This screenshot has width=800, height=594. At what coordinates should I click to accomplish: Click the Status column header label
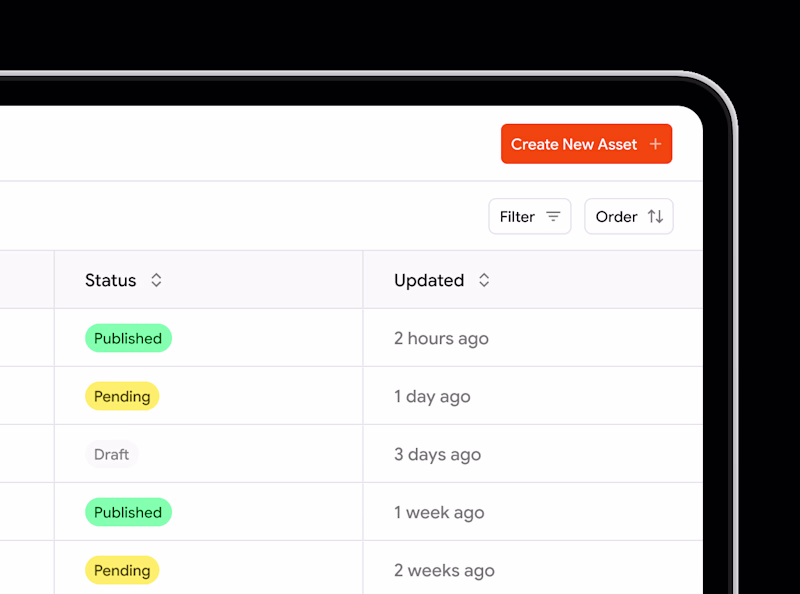[x=111, y=280]
